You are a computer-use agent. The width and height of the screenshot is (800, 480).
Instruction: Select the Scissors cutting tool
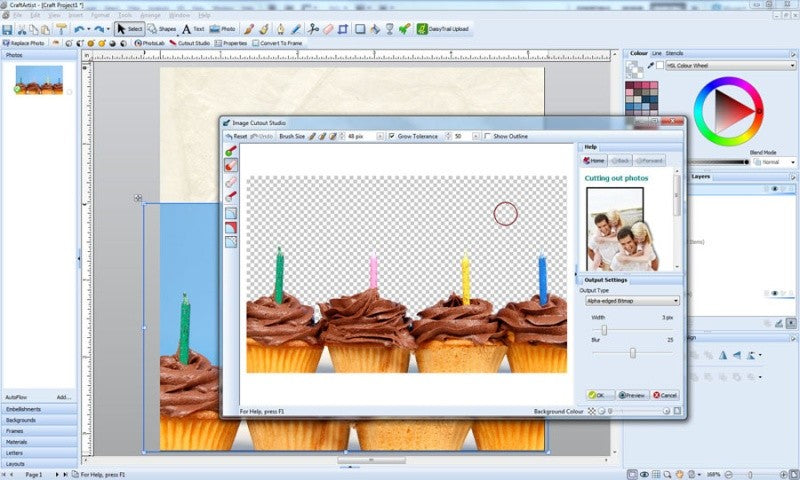coord(313,29)
